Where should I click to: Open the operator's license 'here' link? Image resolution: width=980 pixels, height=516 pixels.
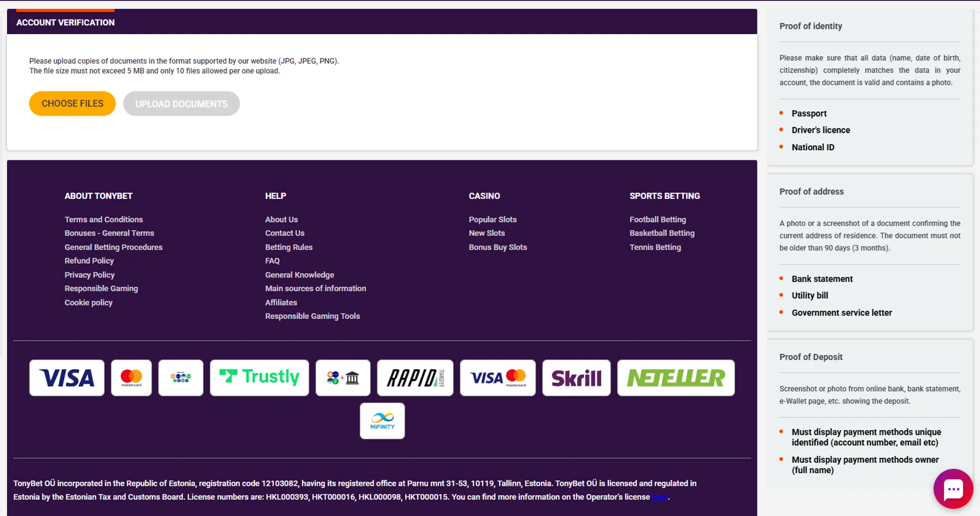(x=659, y=497)
